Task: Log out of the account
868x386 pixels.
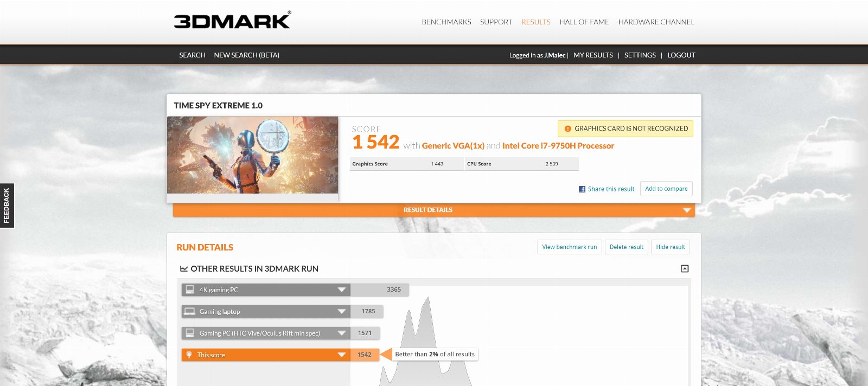Action: click(x=681, y=55)
